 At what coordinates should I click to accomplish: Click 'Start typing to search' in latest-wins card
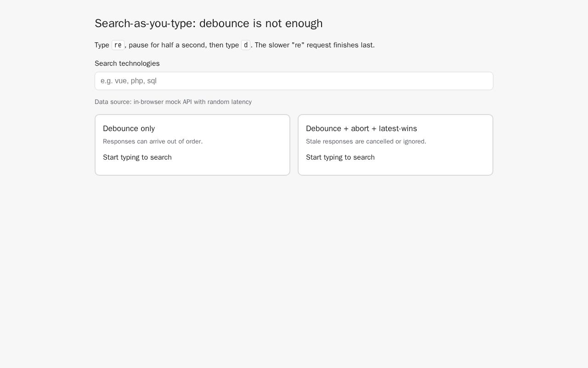click(340, 157)
